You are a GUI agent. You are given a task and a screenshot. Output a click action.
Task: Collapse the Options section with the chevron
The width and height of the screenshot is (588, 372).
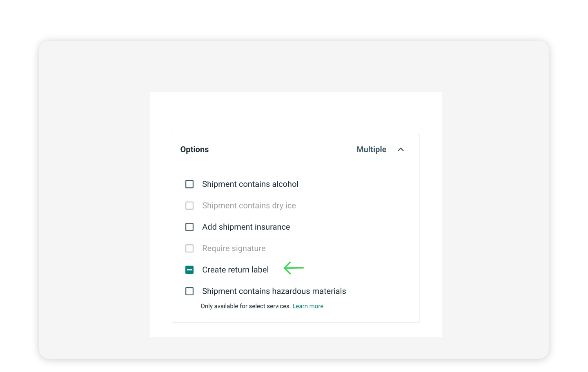tap(401, 150)
